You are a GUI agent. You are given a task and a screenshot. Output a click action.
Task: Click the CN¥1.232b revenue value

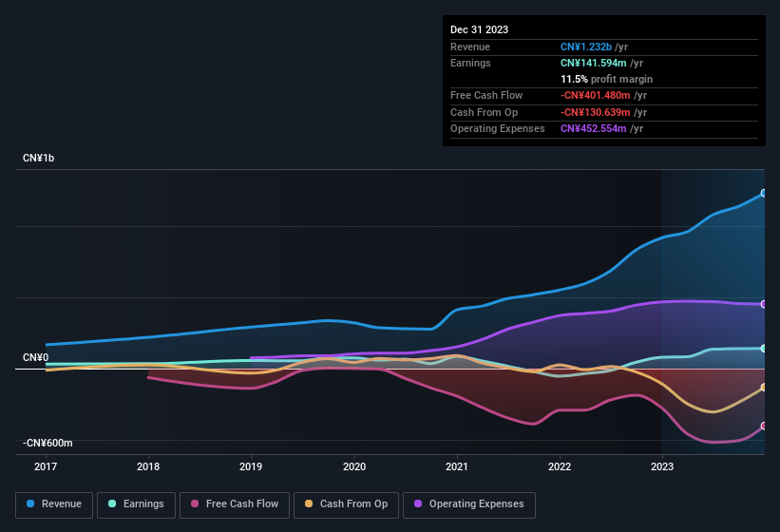point(586,47)
